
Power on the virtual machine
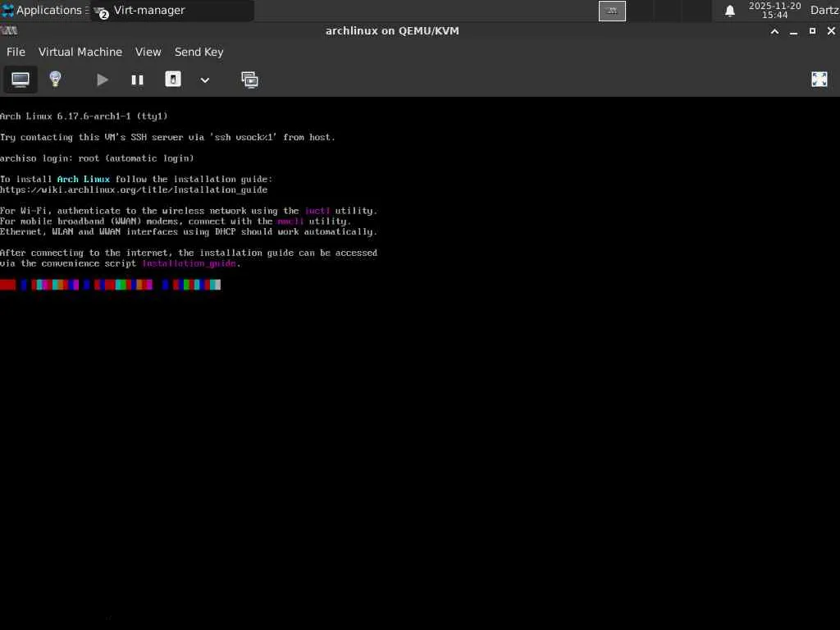pos(103,80)
